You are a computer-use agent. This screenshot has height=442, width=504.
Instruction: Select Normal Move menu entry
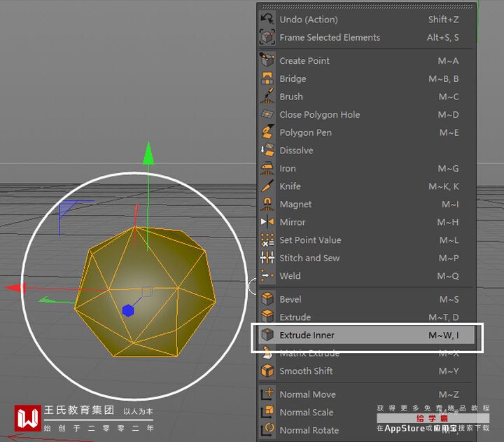[366, 394]
